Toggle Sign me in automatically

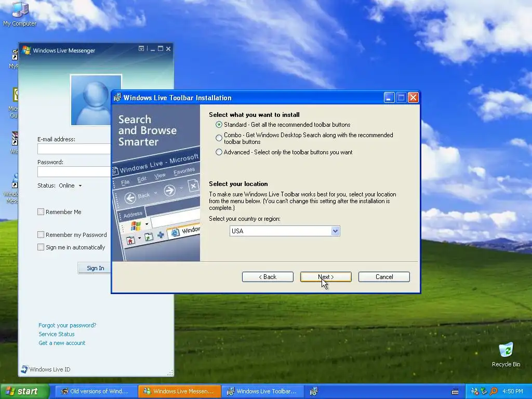click(41, 247)
